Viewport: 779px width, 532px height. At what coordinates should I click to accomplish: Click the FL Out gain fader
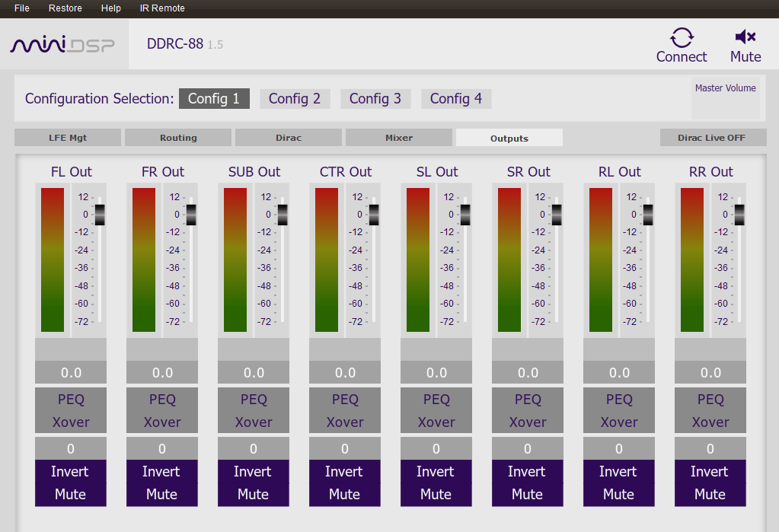[100, 215]
